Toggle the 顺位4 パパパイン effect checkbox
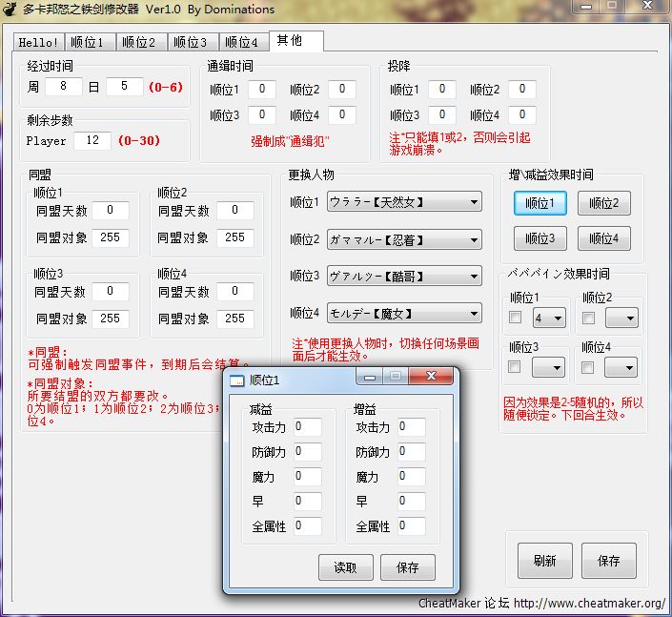Viewport: 672px width, 617px height. (x=588, y=366)
